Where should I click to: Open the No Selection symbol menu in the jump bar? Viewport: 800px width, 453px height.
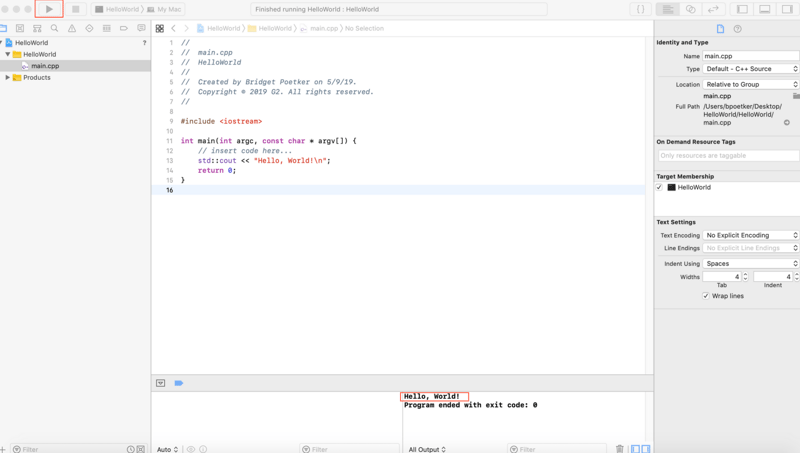(364, 29)
